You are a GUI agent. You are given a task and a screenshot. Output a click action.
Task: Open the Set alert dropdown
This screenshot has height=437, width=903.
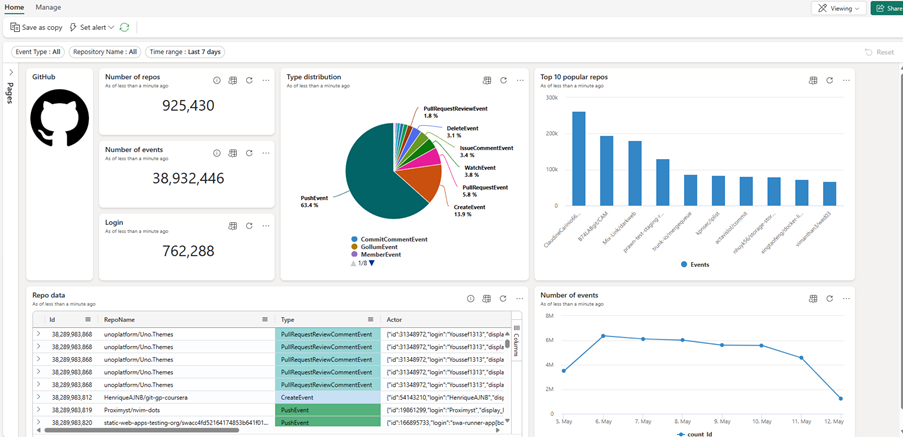[x=92, y=27]
